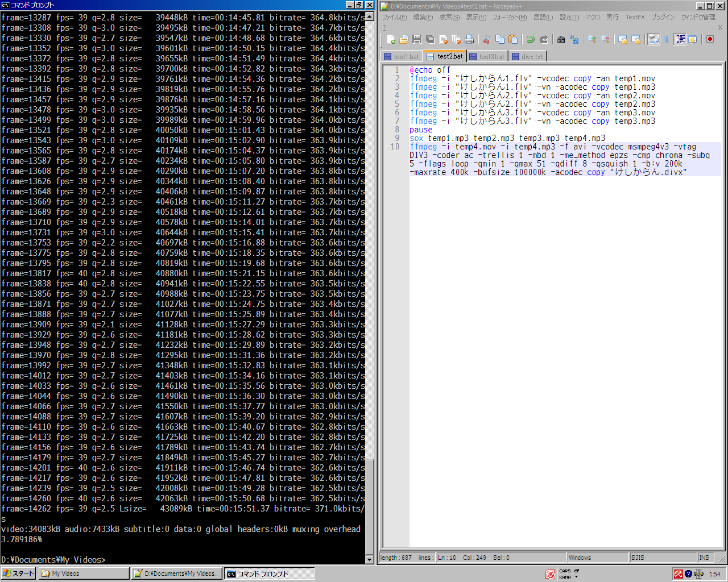728x582 pixels.
Task: Click line 8 'pause' in the editor
Action: click(421, 130)
